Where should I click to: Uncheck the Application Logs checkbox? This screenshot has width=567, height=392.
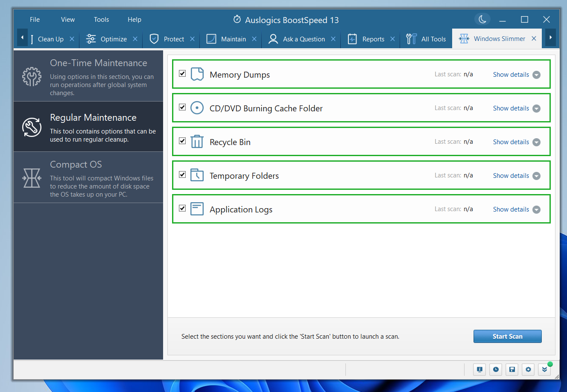click(182, 208)
